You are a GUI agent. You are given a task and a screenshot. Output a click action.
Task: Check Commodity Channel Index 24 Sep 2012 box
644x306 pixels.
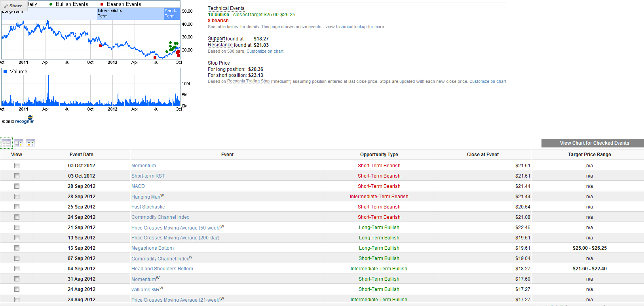(x=17, y=217)
